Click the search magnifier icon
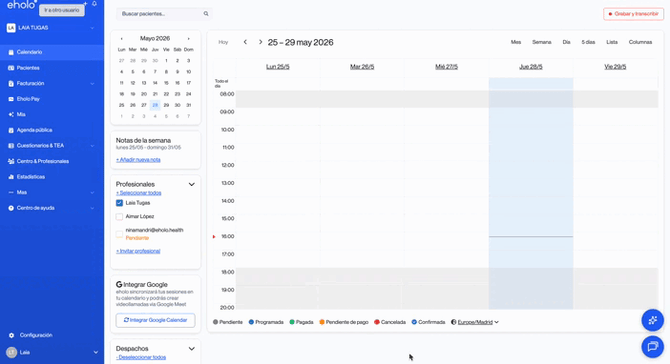670x364 pixels. point(206,14)
